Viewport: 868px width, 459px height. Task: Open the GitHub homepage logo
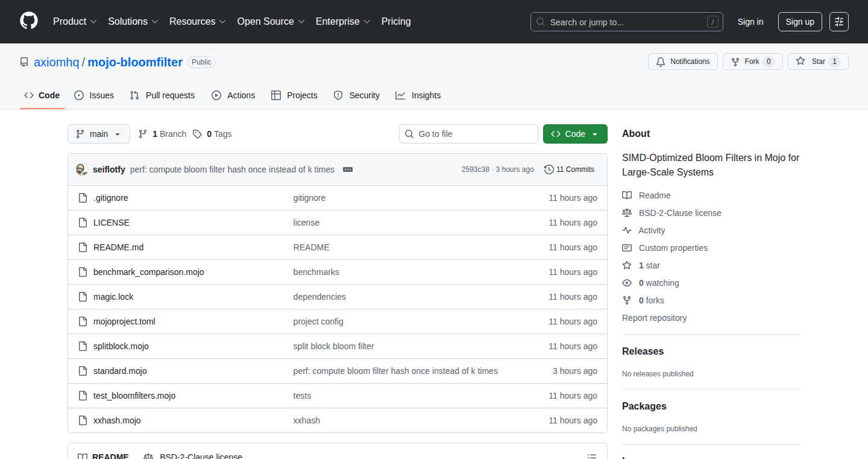click(29, 21)
